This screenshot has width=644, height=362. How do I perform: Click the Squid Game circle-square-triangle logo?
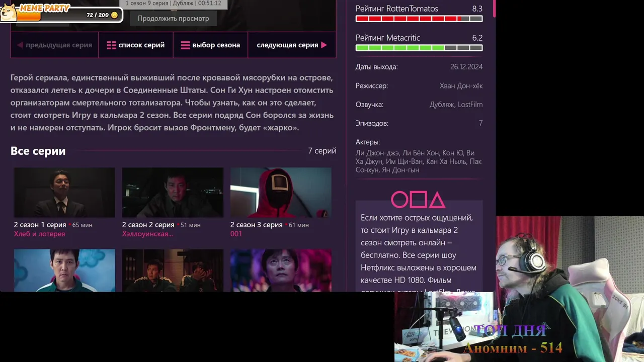point(418,200)
